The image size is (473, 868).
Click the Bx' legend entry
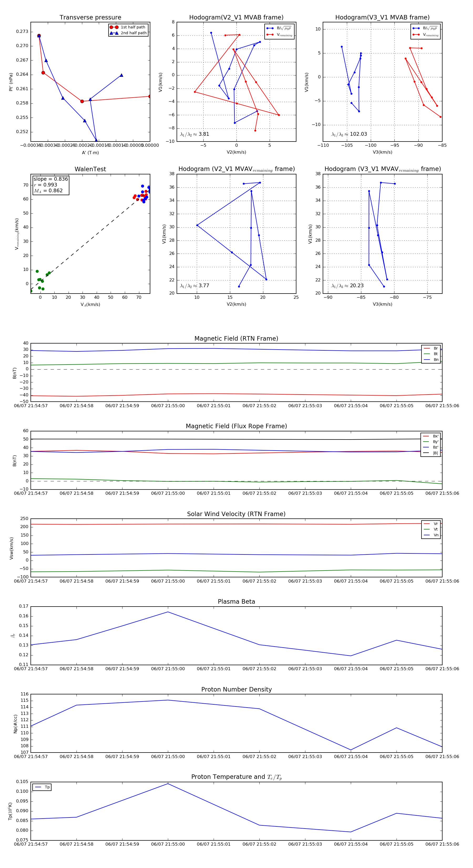[x=431, y=436]
